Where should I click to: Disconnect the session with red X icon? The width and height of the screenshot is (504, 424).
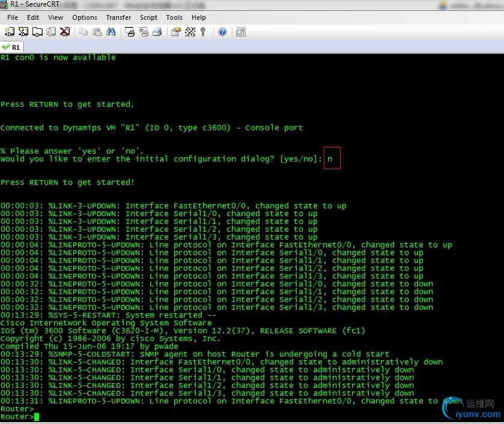65,32
